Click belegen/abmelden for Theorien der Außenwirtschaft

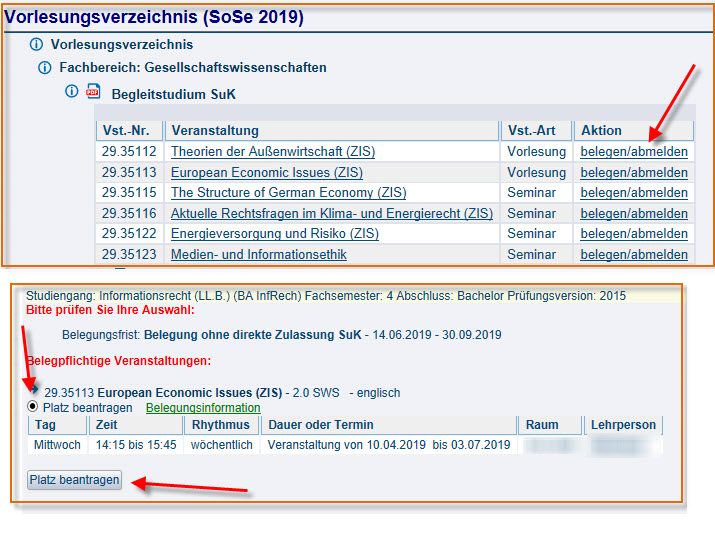[634, 151]
